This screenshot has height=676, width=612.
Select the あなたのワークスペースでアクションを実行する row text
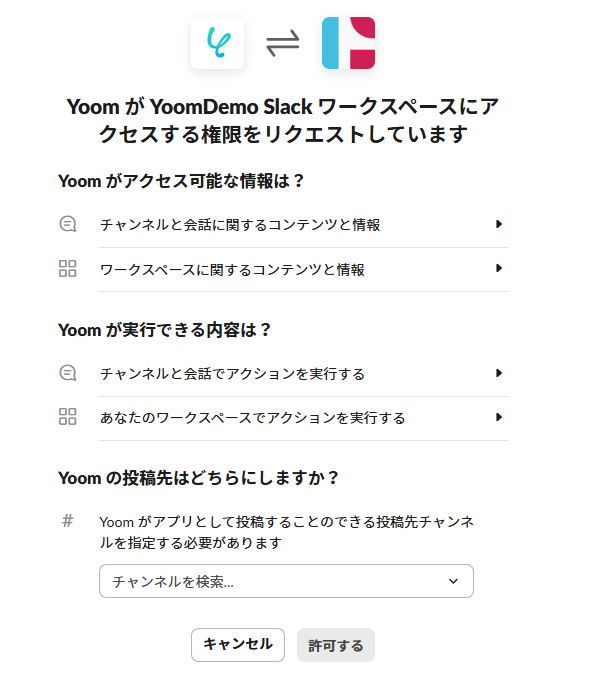click(252, 418)
